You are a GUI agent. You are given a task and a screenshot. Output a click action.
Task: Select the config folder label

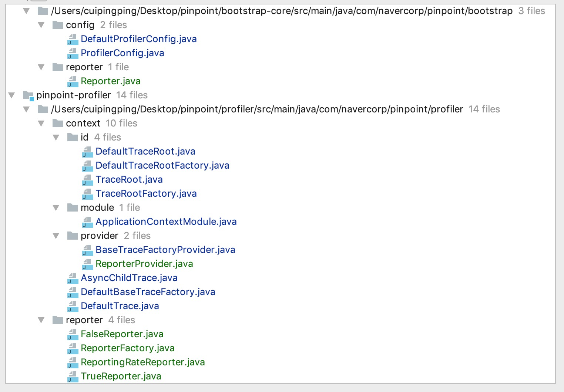(80, 25)
